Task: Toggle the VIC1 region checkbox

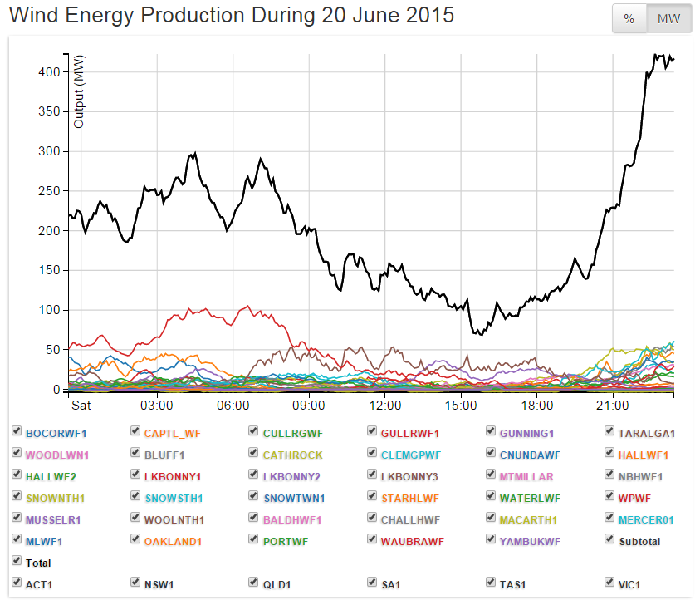Action: click(x=610, y=583)
